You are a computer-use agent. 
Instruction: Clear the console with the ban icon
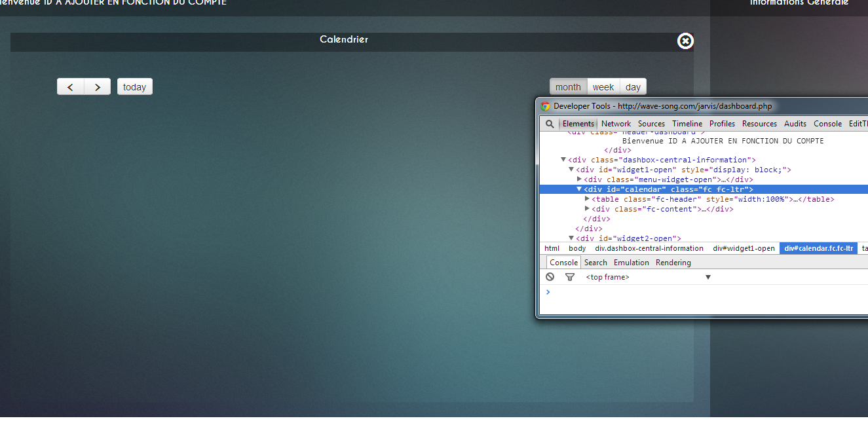click(550, 277)
